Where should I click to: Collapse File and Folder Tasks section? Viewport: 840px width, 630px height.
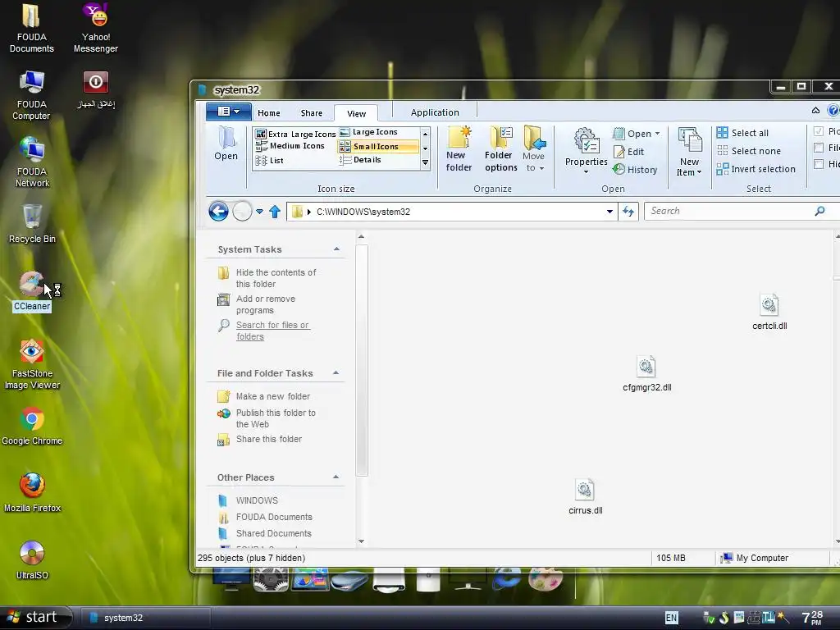click(336, 373)
